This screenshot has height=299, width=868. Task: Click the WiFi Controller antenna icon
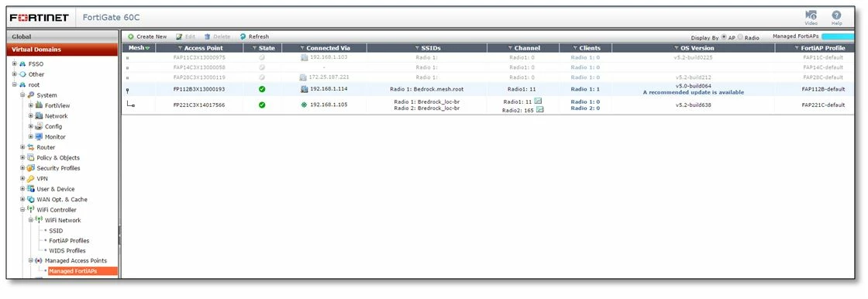[x=30, y=210]
